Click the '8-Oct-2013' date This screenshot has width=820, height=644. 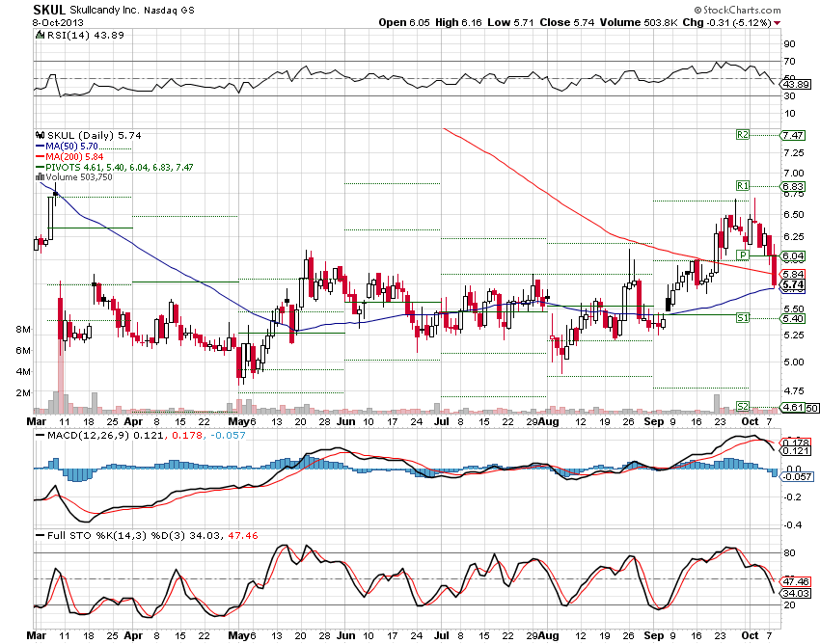click(x=58, y=23)
